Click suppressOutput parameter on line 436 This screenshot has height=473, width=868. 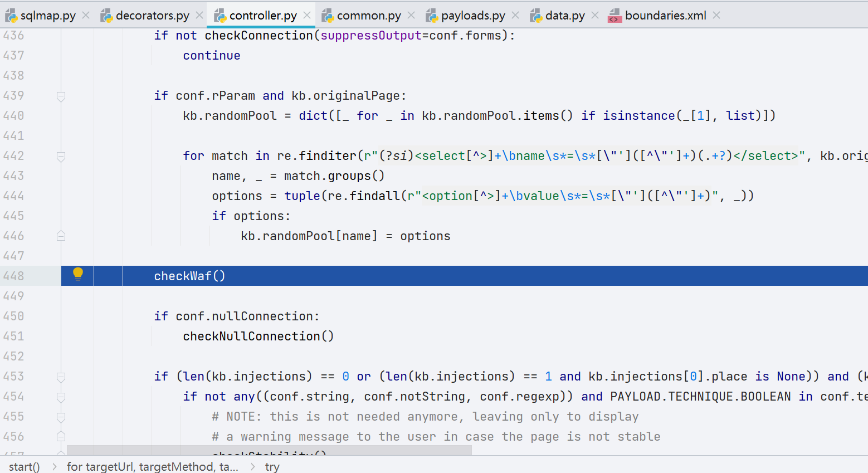pyautogui.click(x=371, y=35)
